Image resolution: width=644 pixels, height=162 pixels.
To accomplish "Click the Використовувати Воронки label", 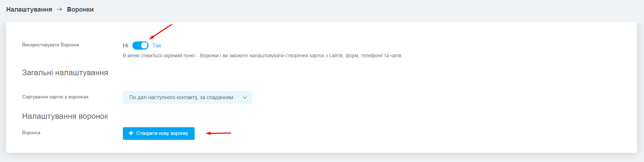I will pos(51,45).
